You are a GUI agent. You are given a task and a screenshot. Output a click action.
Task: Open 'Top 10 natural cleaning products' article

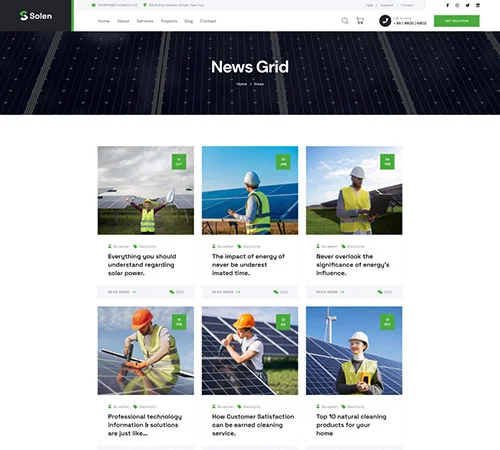click(x=351, y=425)
